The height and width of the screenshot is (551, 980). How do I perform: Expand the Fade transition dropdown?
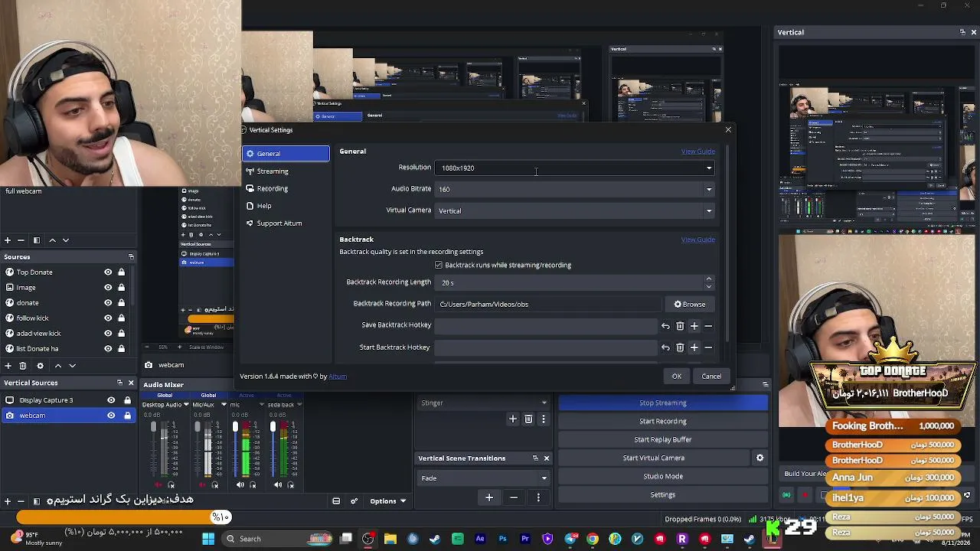tap(484, 478)
